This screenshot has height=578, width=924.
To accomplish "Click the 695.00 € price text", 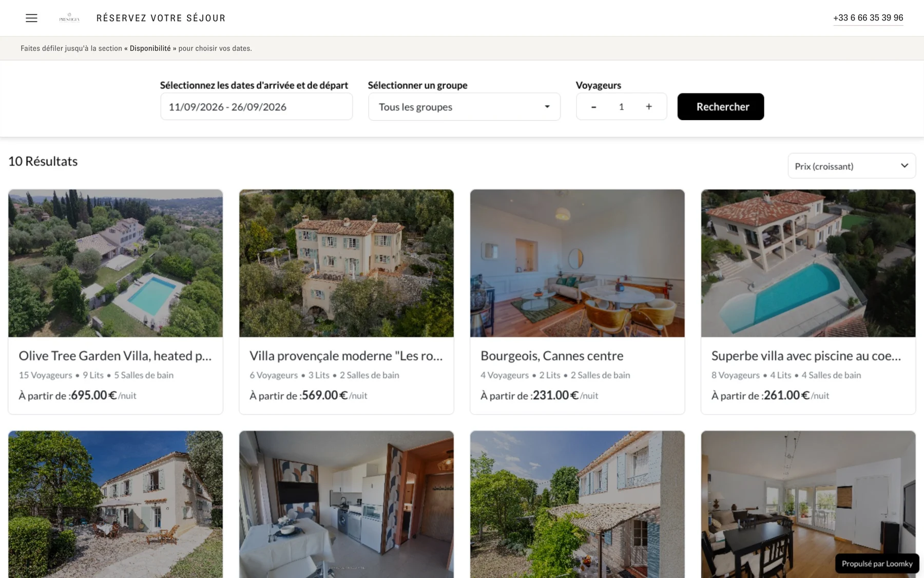I will tap(94, 395).
